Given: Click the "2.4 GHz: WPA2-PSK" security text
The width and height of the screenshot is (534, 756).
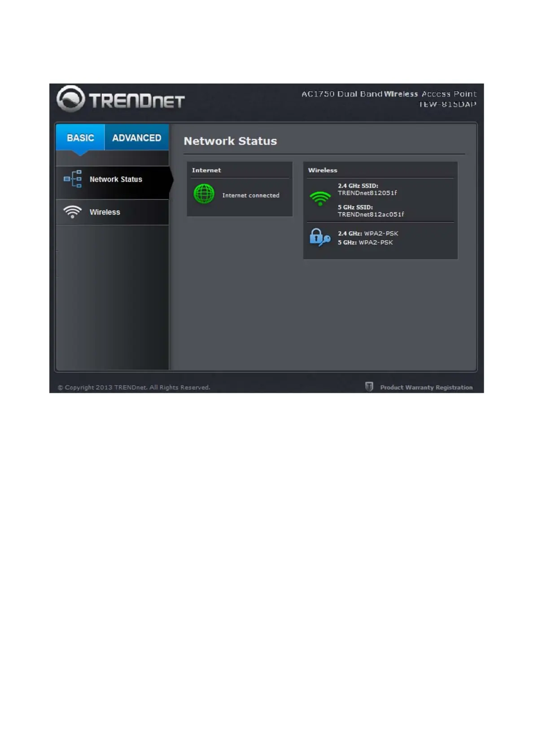Looking at the screenshot, I should click(x=368, y=233).
